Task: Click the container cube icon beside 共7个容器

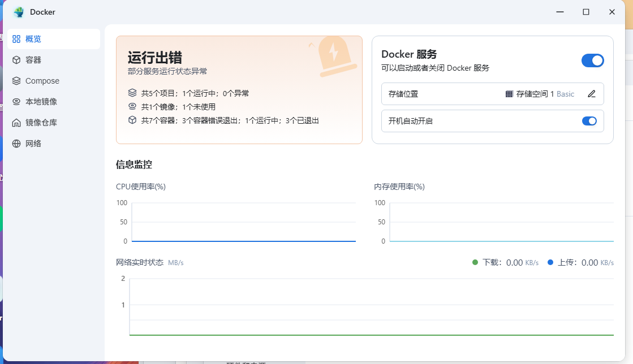Action: point(132,120)
